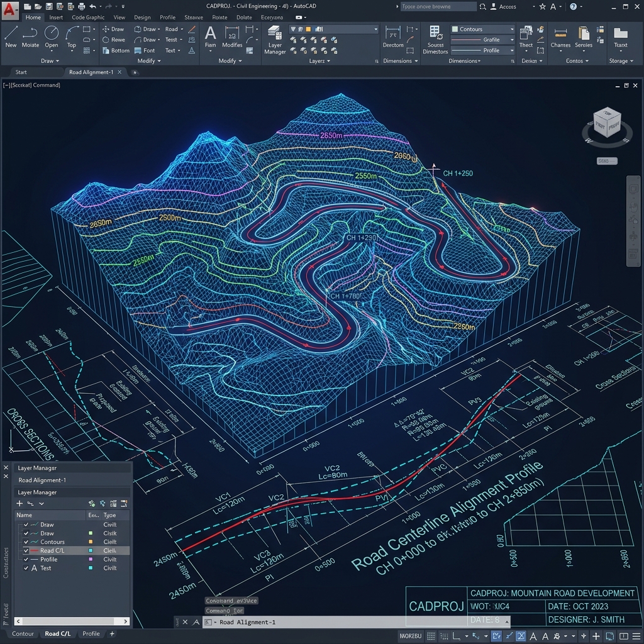Click the ViewCube in the viewport
This screenshot has width=644, height=644.
(608, 124)
